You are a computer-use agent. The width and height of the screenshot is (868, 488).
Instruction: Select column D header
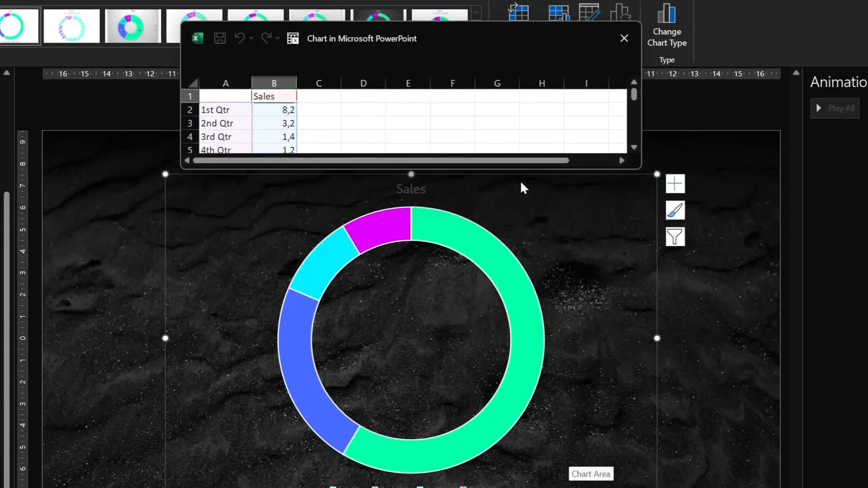(363, 83)
